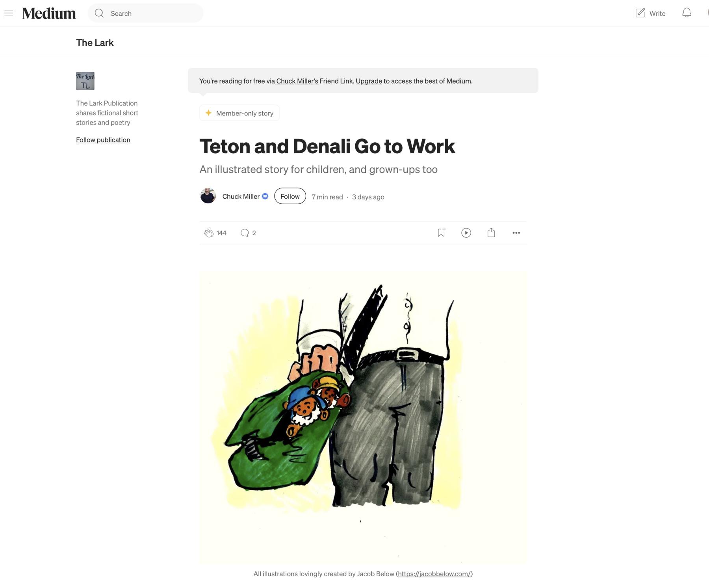Click The Lark header title
Viewport: 709px width, 588px height.
(x=95, y=43)
